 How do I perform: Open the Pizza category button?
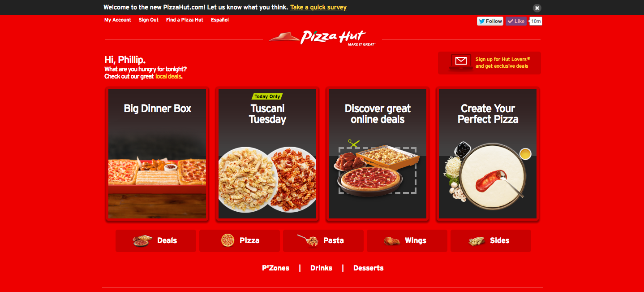pyautogui.click(x=240, y=241)
